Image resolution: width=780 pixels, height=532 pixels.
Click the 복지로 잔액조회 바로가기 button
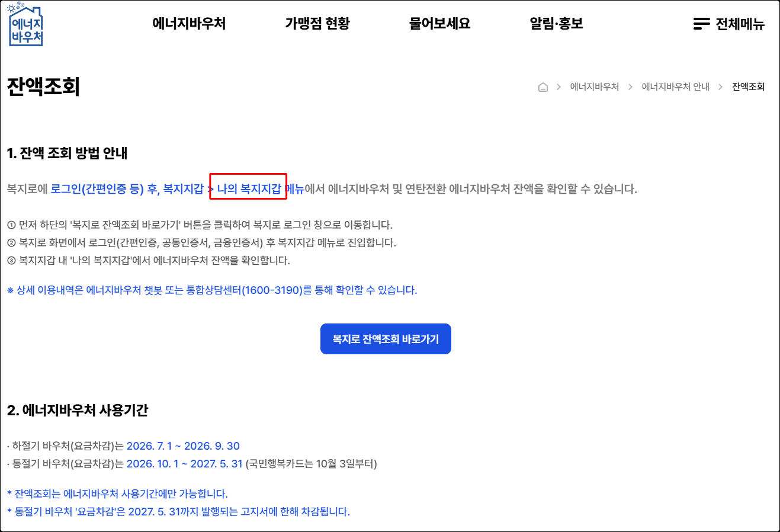pyautogui.click(x=386, y=339)
